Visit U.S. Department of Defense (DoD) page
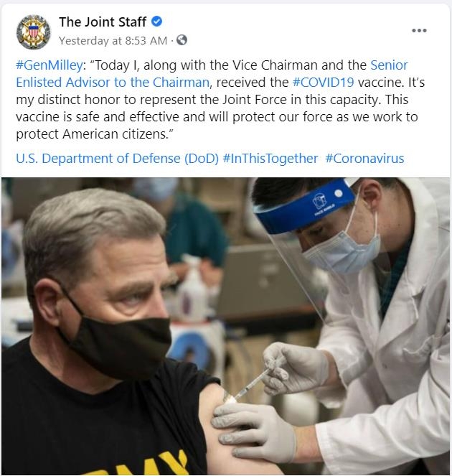Screen dimensions: 452x476 (x=117, y=159)
